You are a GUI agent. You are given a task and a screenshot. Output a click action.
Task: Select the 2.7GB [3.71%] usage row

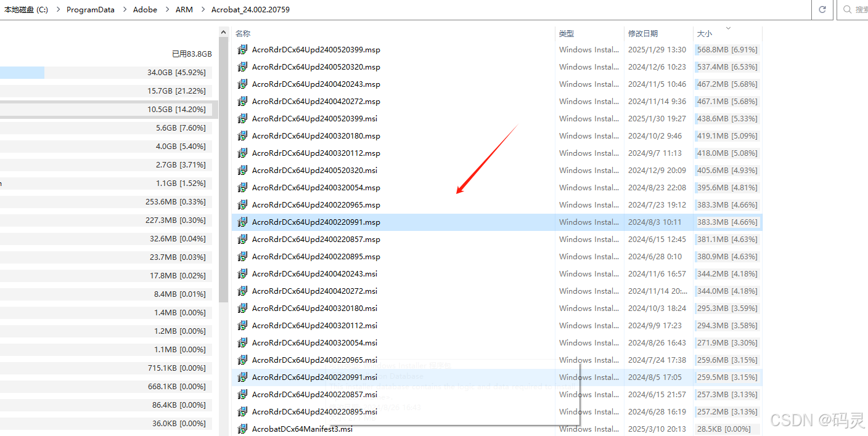pos(106,165)
